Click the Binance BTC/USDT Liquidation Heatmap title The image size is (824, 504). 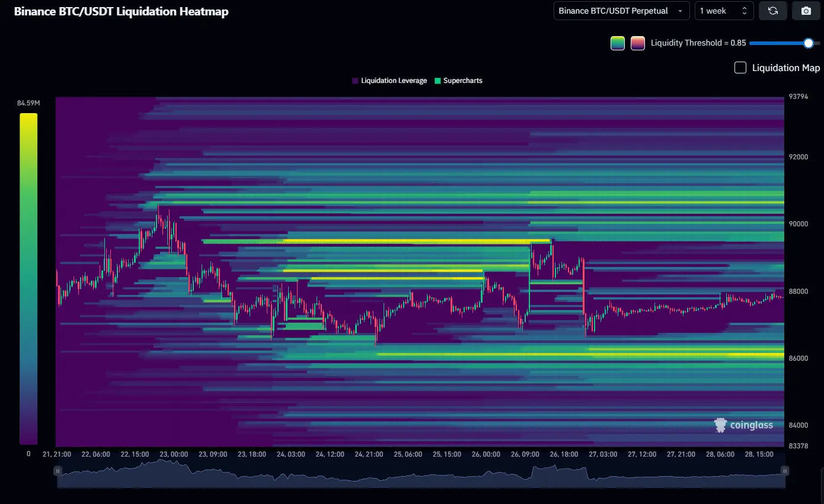pos(121,11)
